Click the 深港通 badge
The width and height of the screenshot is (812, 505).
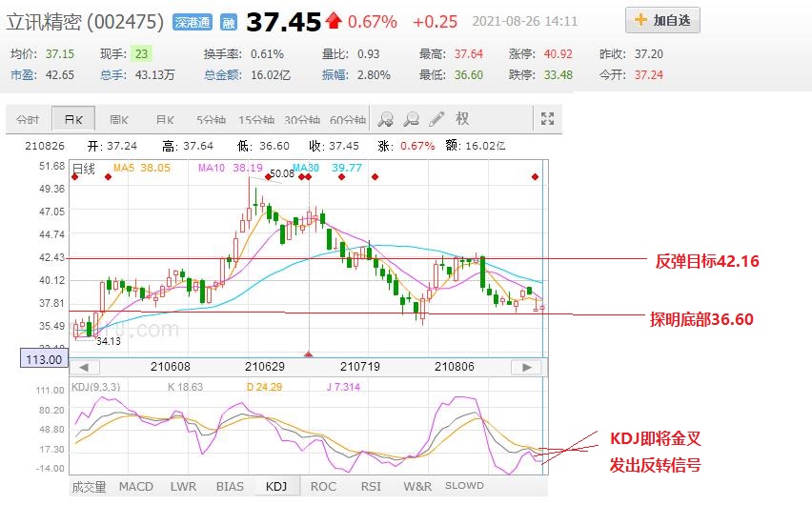click(x=193, y=22)
